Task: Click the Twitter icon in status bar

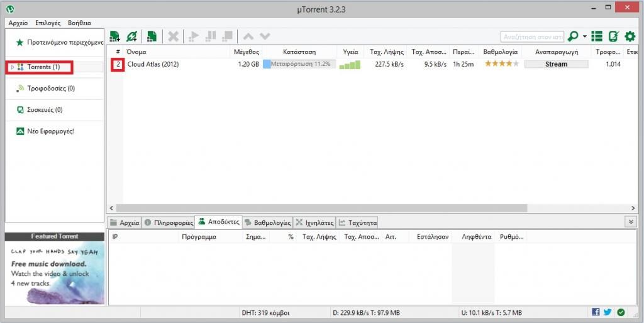Action: click(608, 312)
